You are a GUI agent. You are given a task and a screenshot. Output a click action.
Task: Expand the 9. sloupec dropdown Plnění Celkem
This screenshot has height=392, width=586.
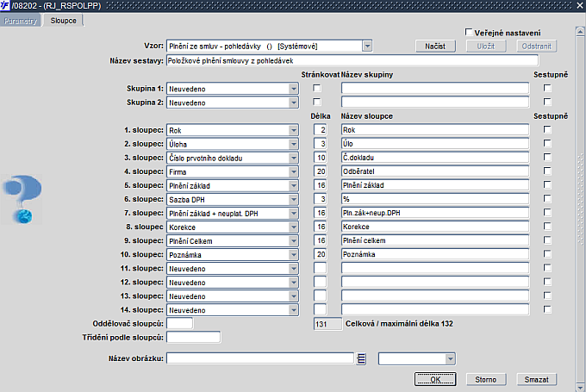[x=294, y=240]
